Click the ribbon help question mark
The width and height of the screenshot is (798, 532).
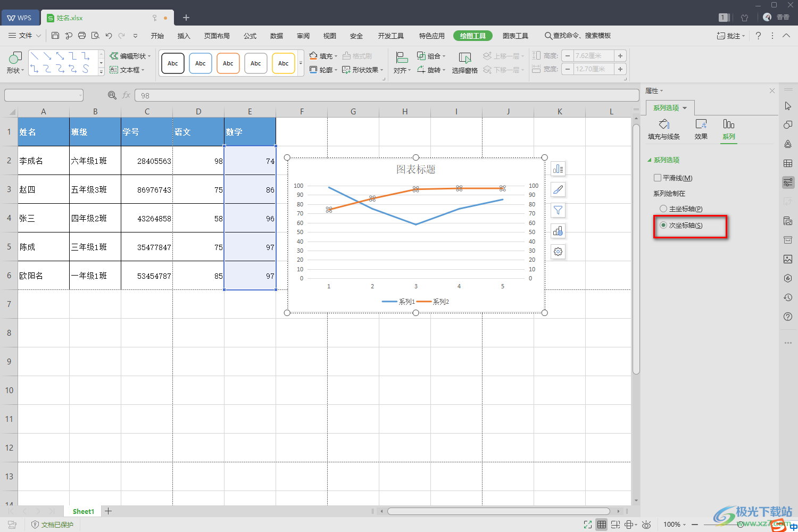click(758, 36)
